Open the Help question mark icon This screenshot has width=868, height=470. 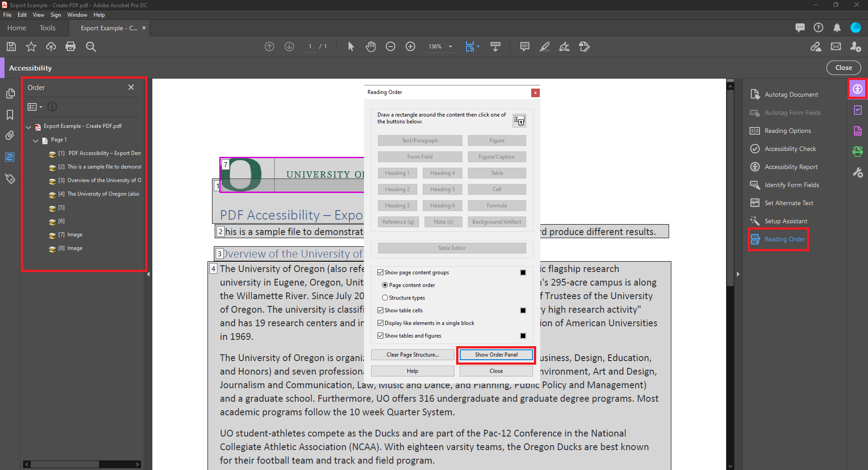click(x=818, y=28)
